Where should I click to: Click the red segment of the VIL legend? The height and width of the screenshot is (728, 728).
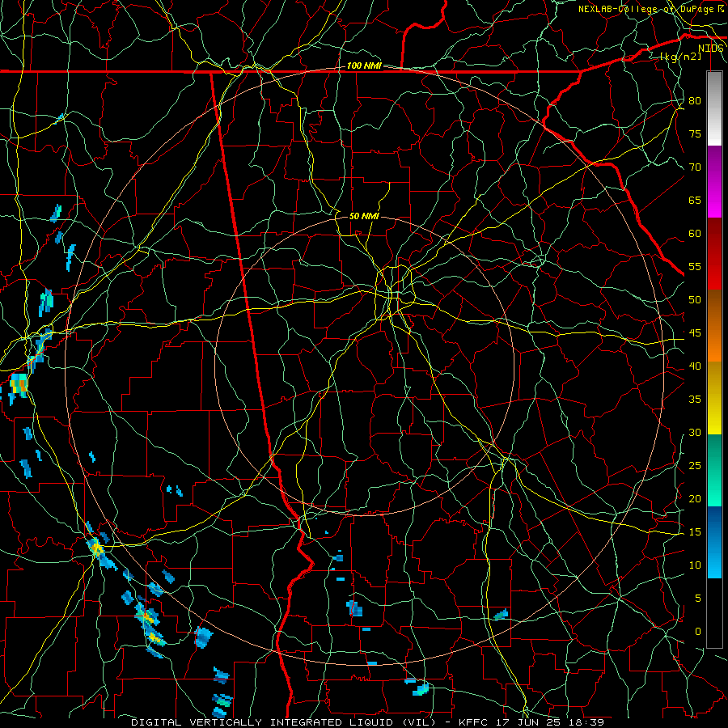[714, 254]
